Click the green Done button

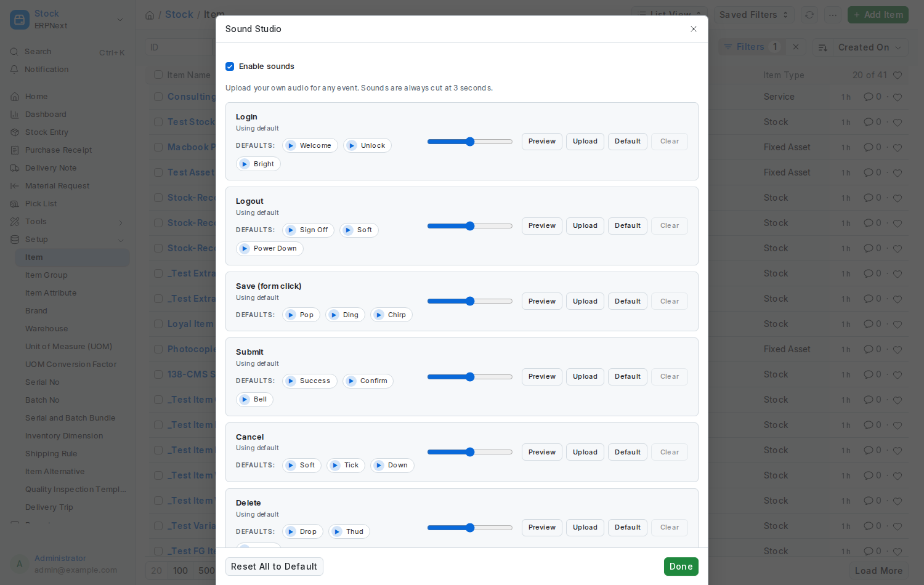pos(681,567)
